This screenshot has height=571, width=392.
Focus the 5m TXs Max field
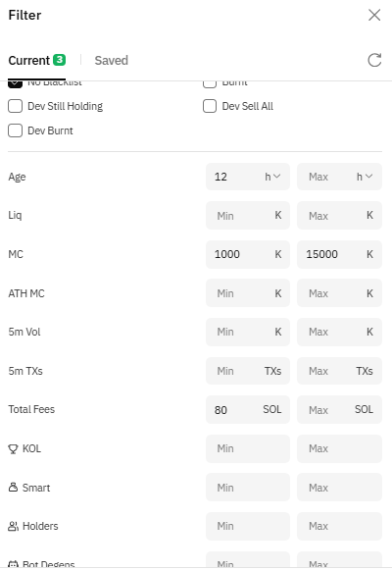tap(339, 371)
